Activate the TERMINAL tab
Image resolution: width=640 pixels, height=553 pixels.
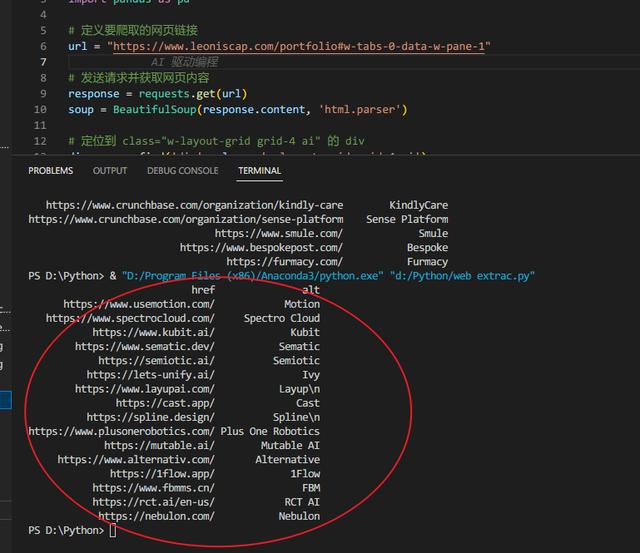coord(259,171)
